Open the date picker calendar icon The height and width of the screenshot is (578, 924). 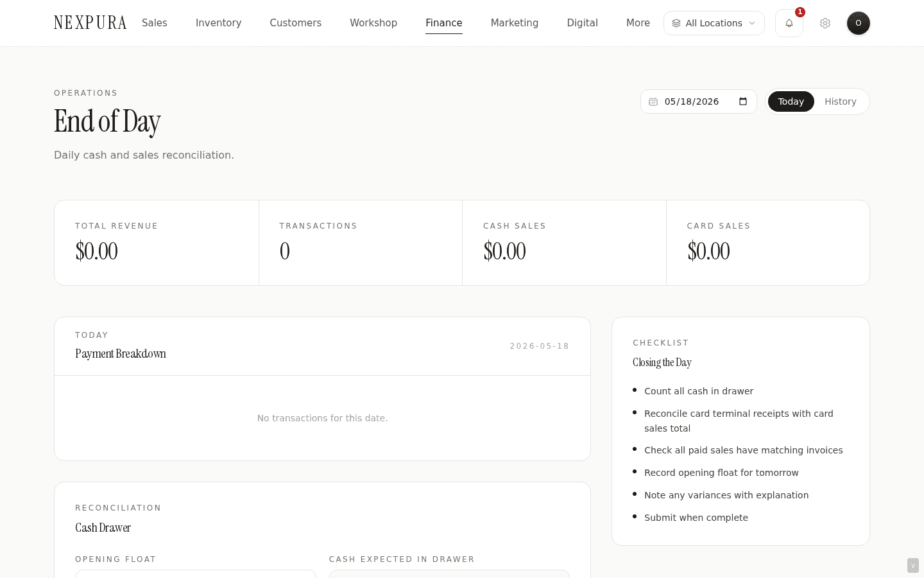(x=743, y=101)
